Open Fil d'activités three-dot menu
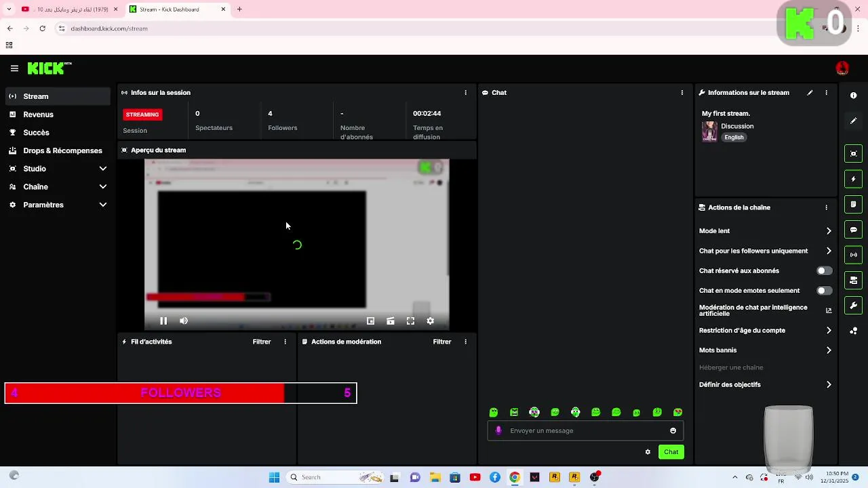Viewport: 868px width, 488px height. tap(285, 342)
